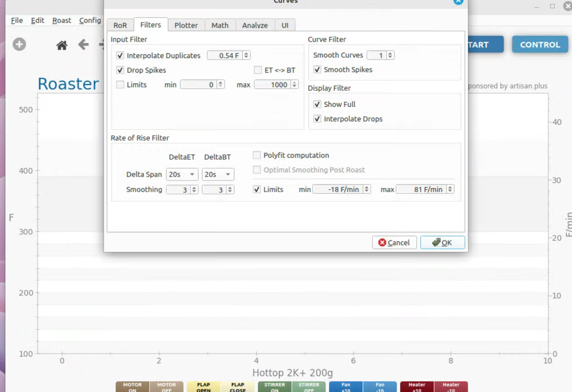Click the gray plus circle icon

click(x=19, y=44)
